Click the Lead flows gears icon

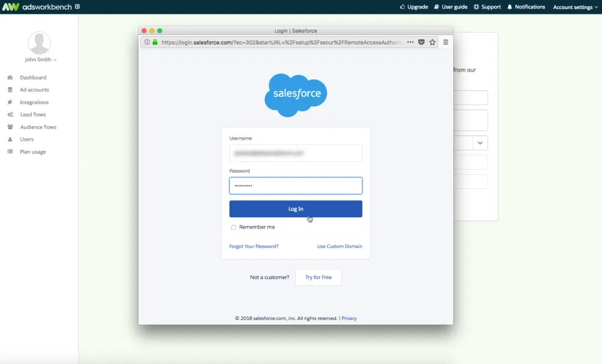(10, 114)
